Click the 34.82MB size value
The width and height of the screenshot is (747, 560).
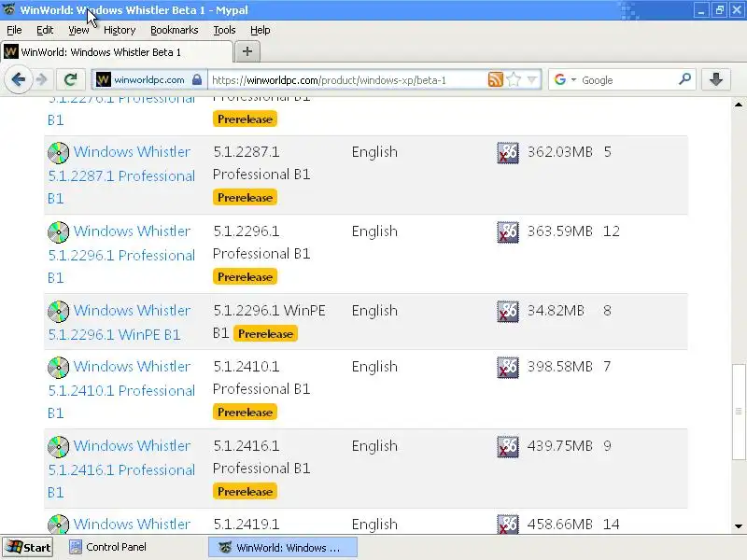point(556,311)
